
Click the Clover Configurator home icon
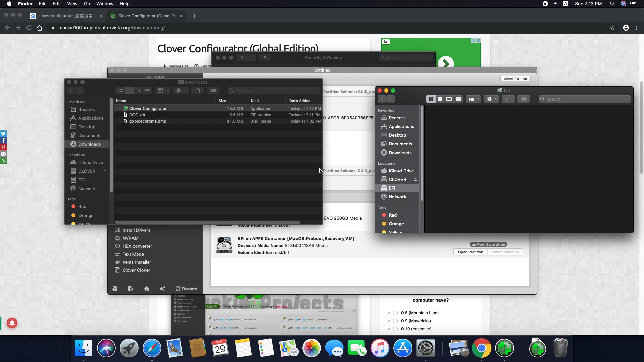(x=147, y=289)
